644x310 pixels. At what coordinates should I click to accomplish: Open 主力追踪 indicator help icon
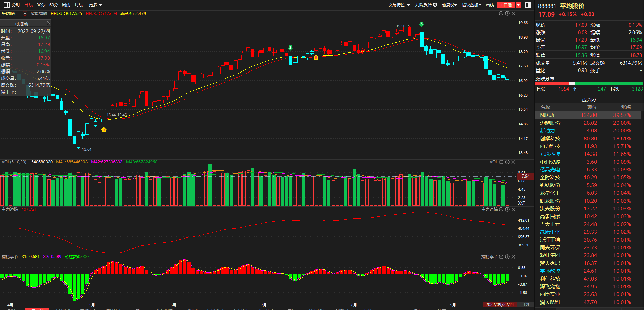tap(507, 209)
